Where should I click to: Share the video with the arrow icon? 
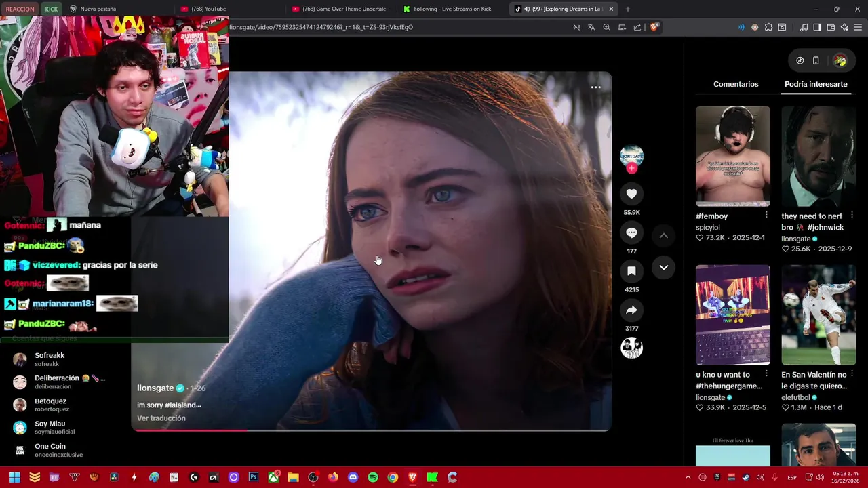(x=631, y=310)
